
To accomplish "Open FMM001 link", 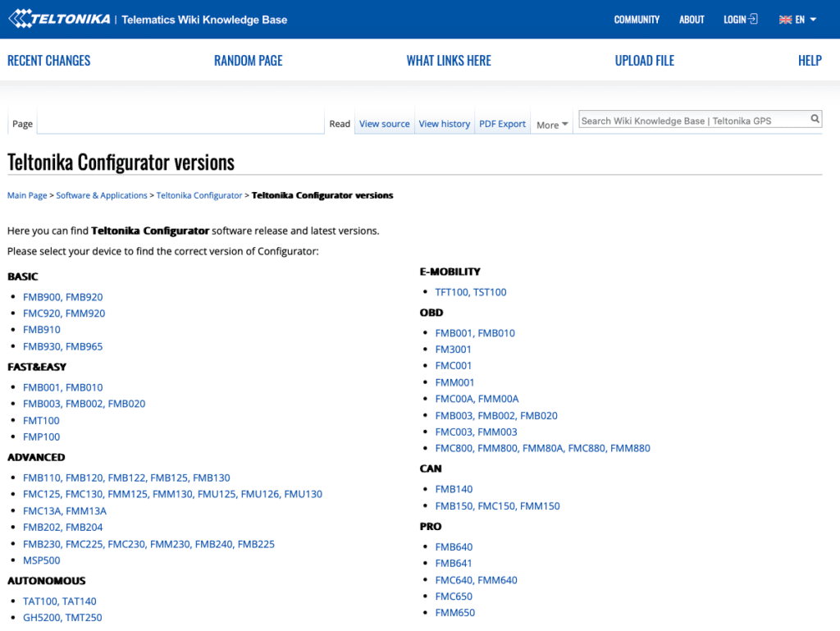I will (454, 383).
